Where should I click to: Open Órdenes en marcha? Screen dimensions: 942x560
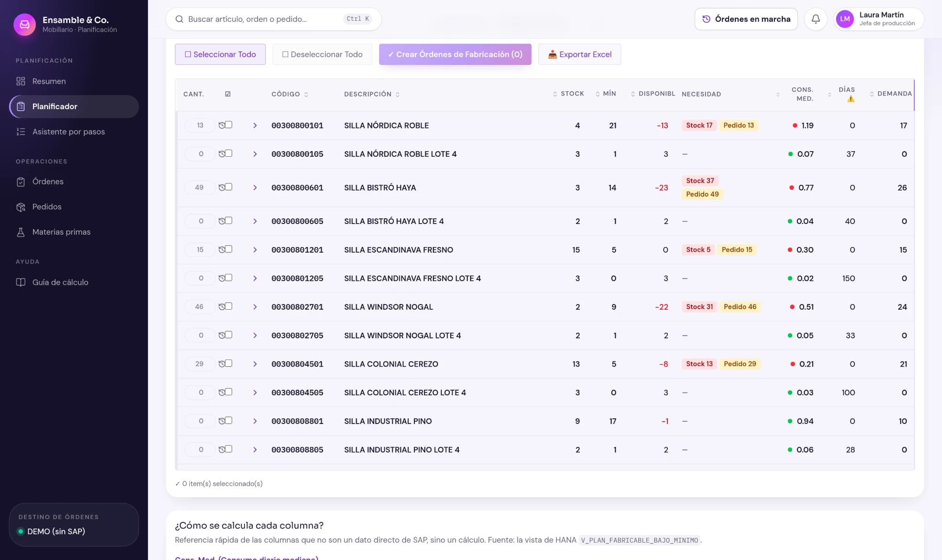746,19
